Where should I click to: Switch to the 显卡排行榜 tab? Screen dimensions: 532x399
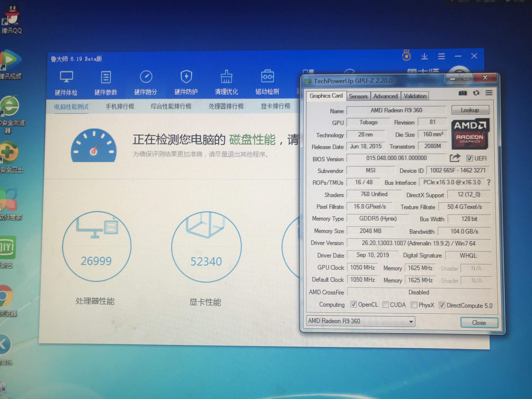coord(275,106)
